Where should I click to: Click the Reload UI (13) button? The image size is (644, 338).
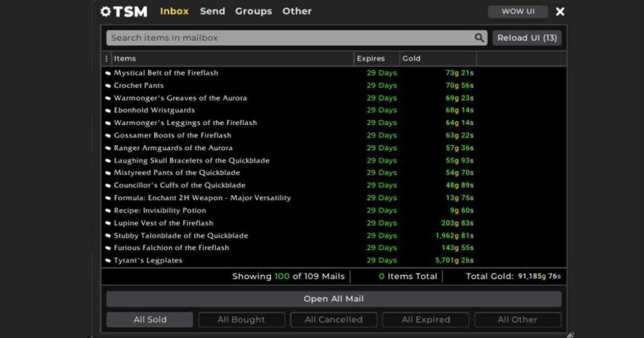[527, 38]
